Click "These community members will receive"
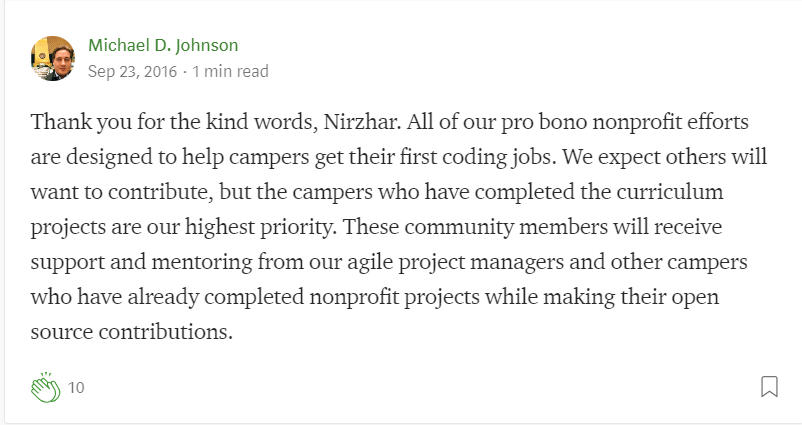Image resolution: width=802 pixels, height=425 pixels. coord(532,227)
